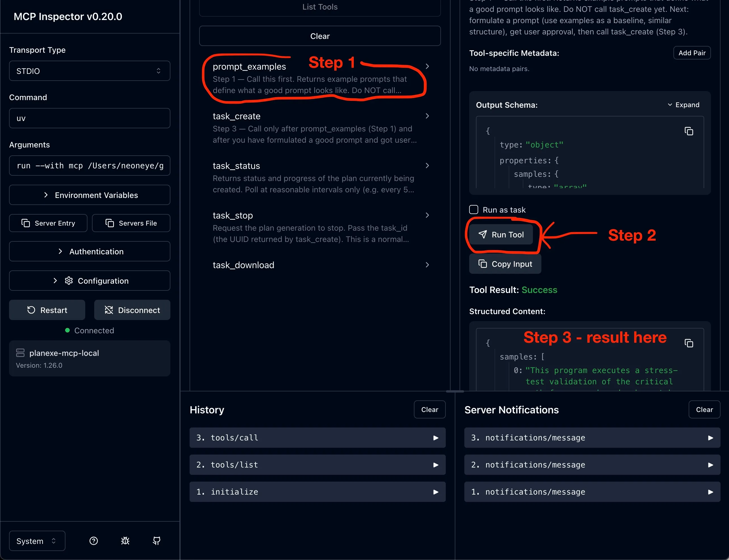Disconnect from the planexe-mcp-local server
The width and height of the screenshot is (729, 560).
132,310
